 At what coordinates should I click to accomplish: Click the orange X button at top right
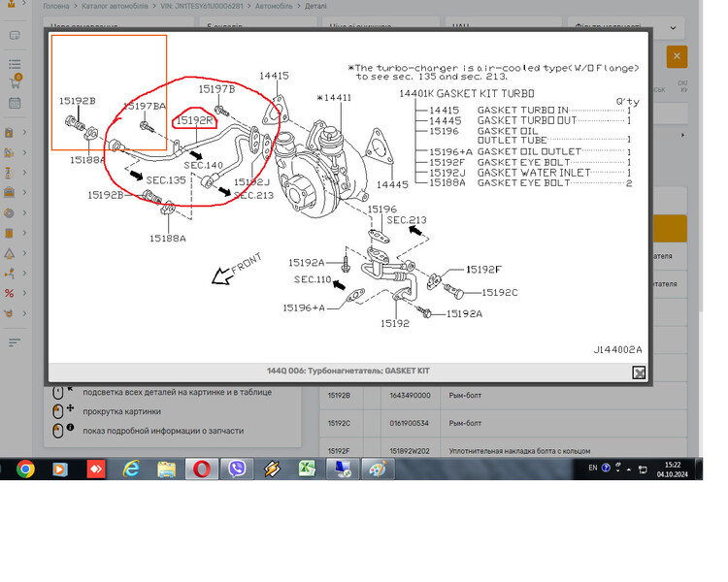(x=677, y=57)
